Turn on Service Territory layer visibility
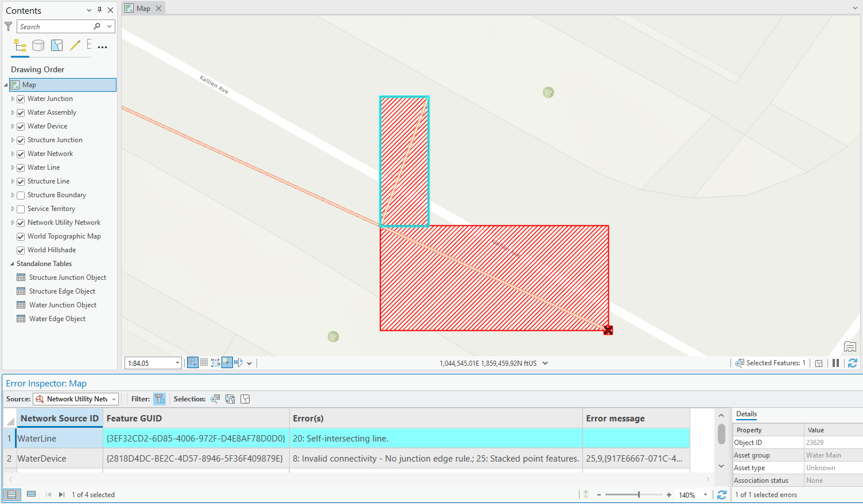Viewport: 863px width, 504px height. click(x=21, y=209)
